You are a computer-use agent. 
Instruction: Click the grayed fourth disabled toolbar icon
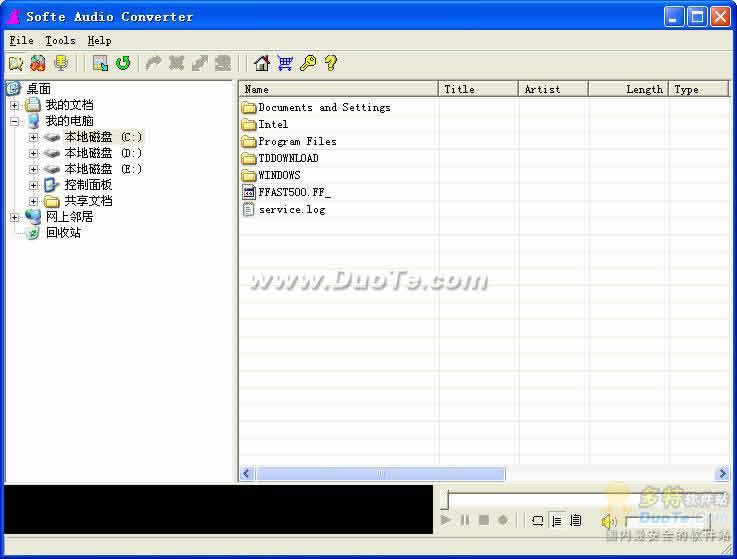pos(223,63)
